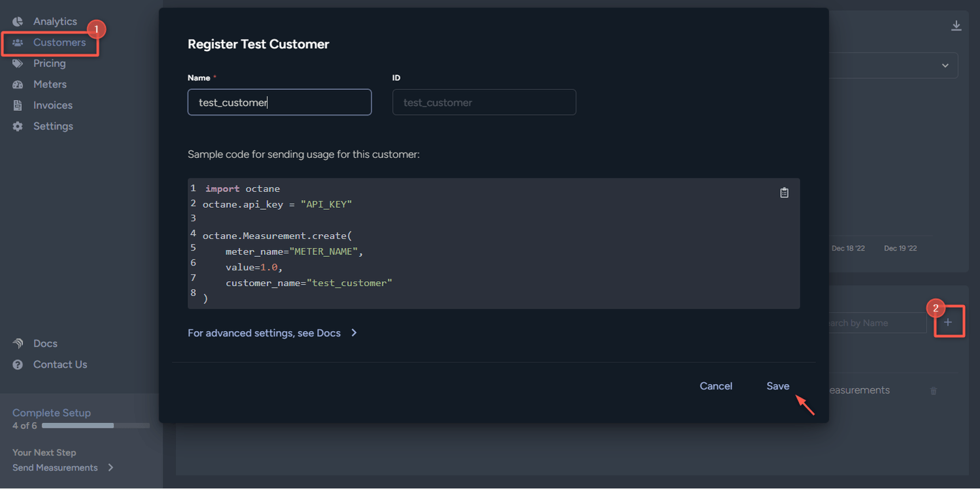Select the Analytics pie chart icon
This screenshot has width=980, height=491.
tap(19, 21)
